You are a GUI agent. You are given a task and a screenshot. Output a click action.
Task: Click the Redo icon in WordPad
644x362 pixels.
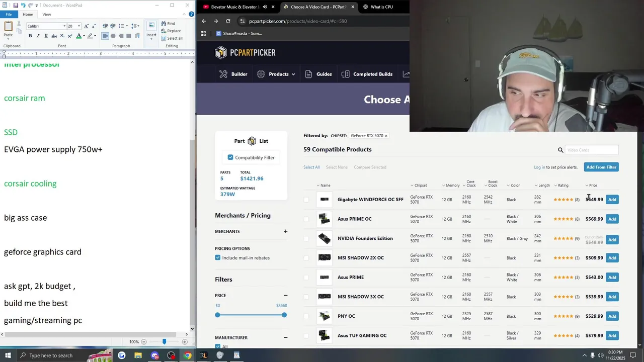pyautogui.click(x=30, y=5)
